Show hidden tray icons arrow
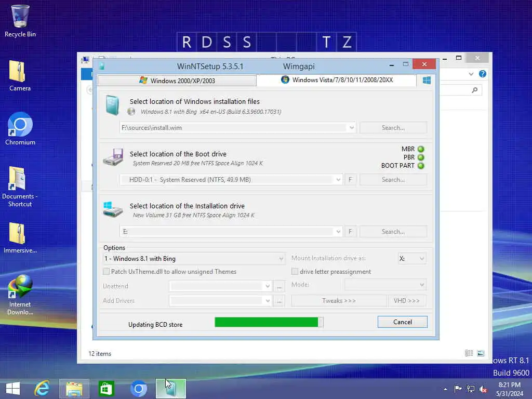Image resolution: width=532 pixels, height=399 pixels. 445,389
